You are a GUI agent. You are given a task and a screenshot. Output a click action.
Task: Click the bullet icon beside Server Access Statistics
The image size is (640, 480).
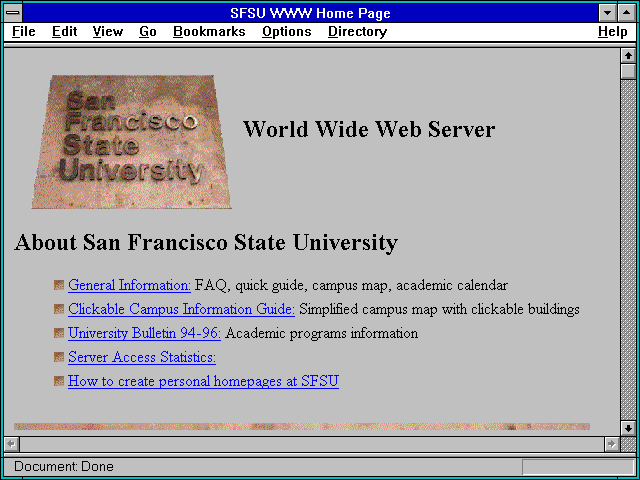pyautogui.click(x=59, y=357)
